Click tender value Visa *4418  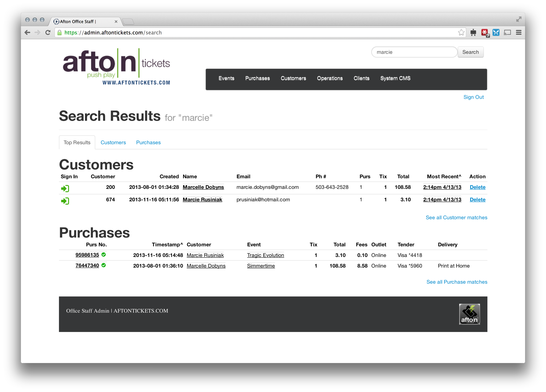point(410,255)
